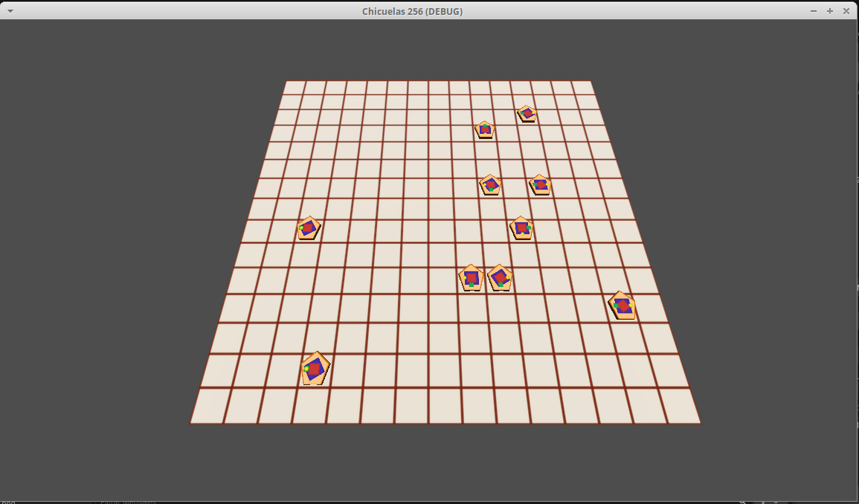859x504 pixels.
Task: Select the left piece of the touching pair
Action: click(x=471, y=278)
